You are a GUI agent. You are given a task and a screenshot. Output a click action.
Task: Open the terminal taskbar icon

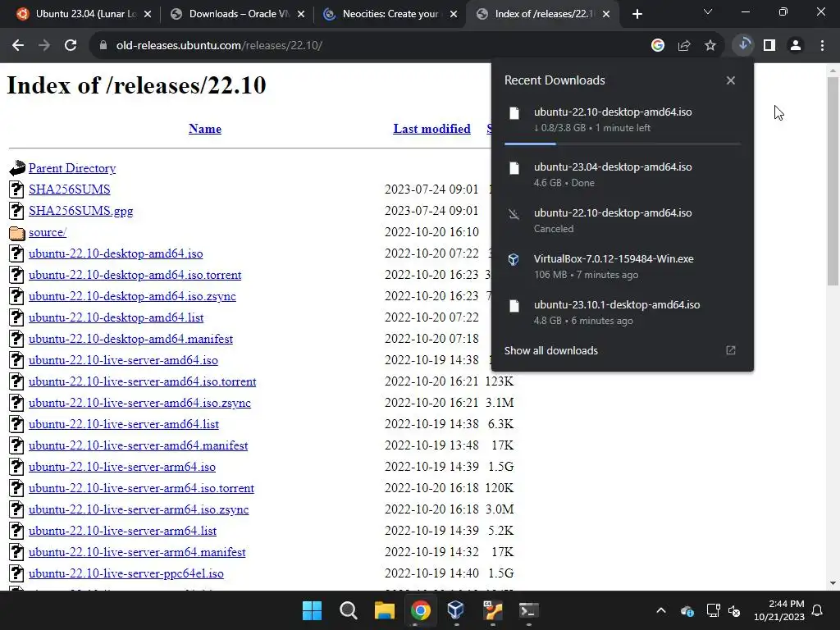[529, 610]
